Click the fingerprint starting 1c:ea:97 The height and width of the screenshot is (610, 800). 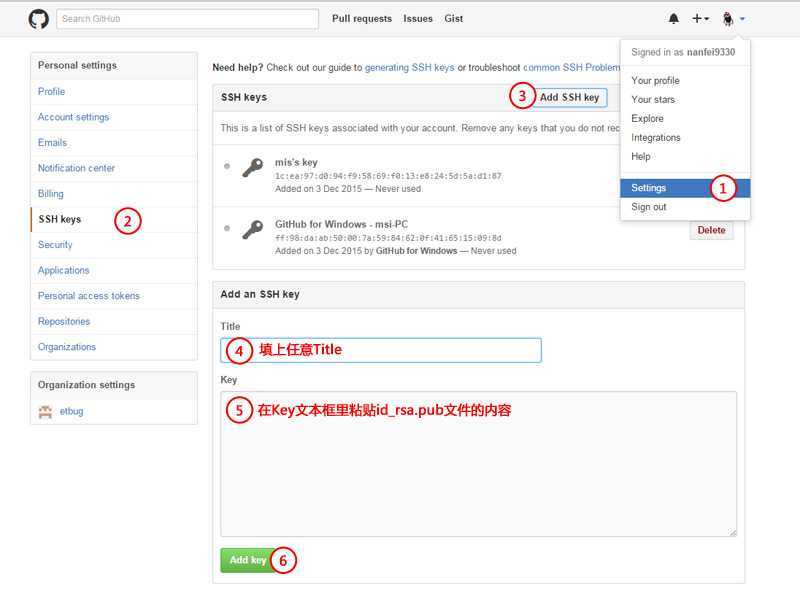[388, 176]
